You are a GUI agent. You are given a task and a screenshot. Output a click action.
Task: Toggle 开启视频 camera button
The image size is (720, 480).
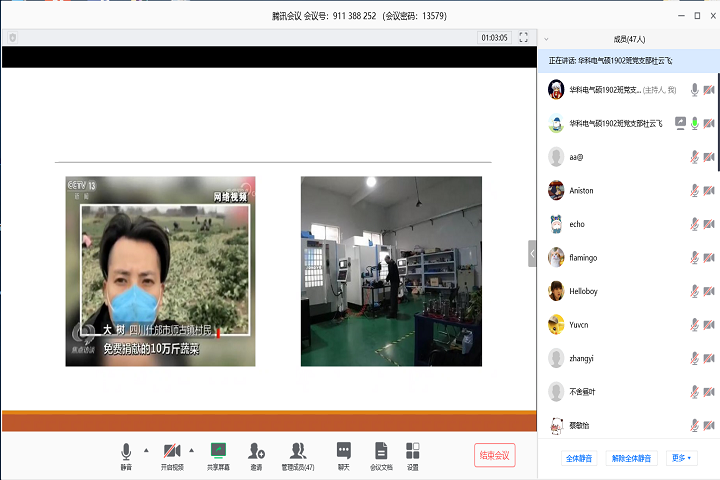tap(172, 452)
